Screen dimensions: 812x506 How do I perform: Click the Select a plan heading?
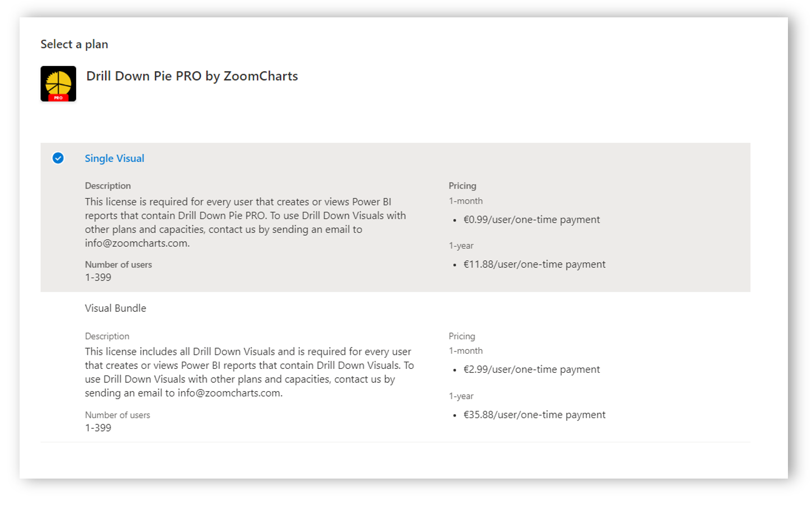(74, 44)
